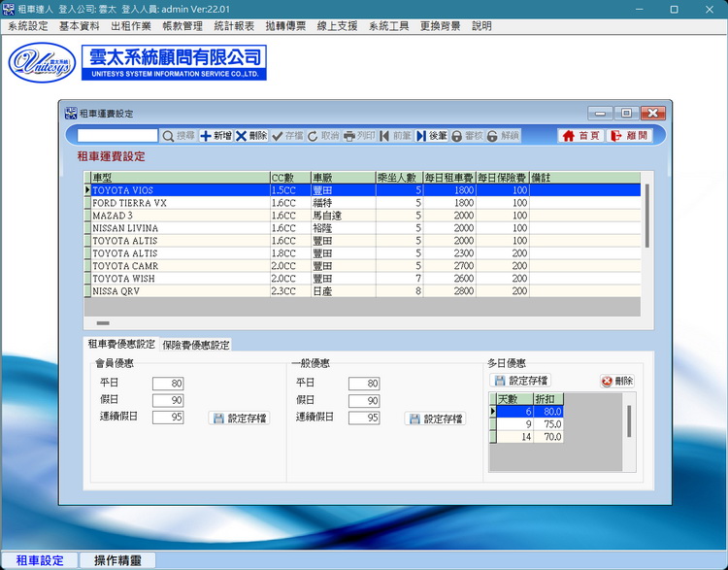Open the 統計報表 menu

234,26
